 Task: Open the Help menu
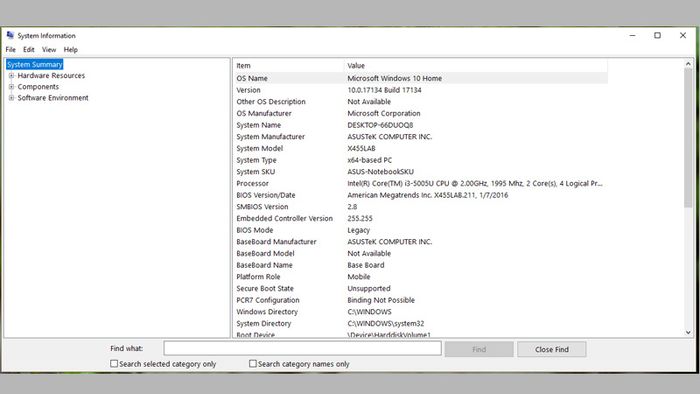coord(71,50)
